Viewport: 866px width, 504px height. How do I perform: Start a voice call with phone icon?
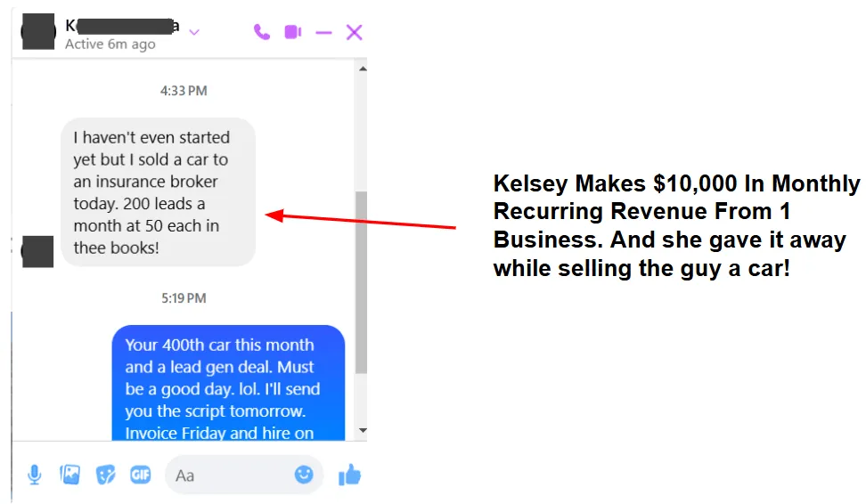262,33
